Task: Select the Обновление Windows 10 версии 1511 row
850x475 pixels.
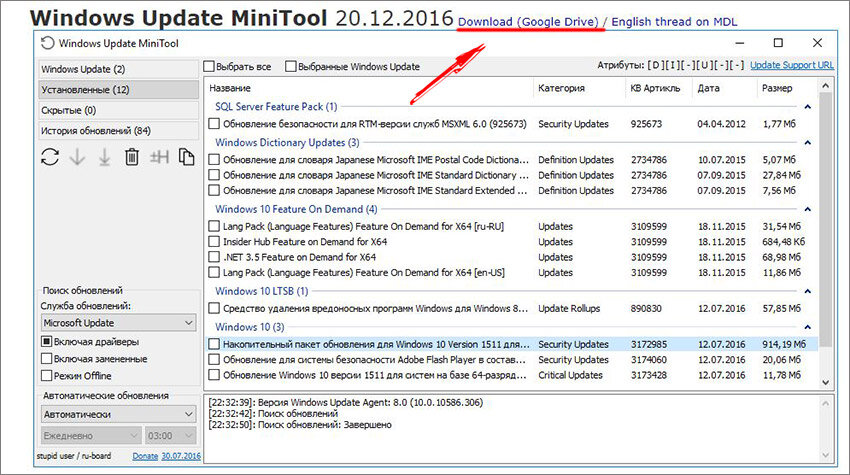Action: (511, 375)
